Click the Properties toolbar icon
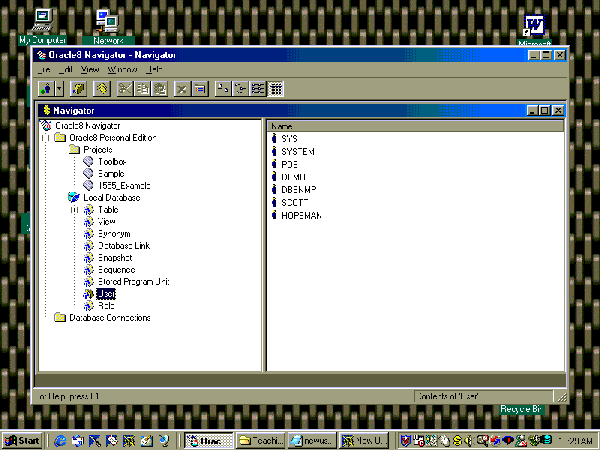The image size is (600, 450). [200, 89]
